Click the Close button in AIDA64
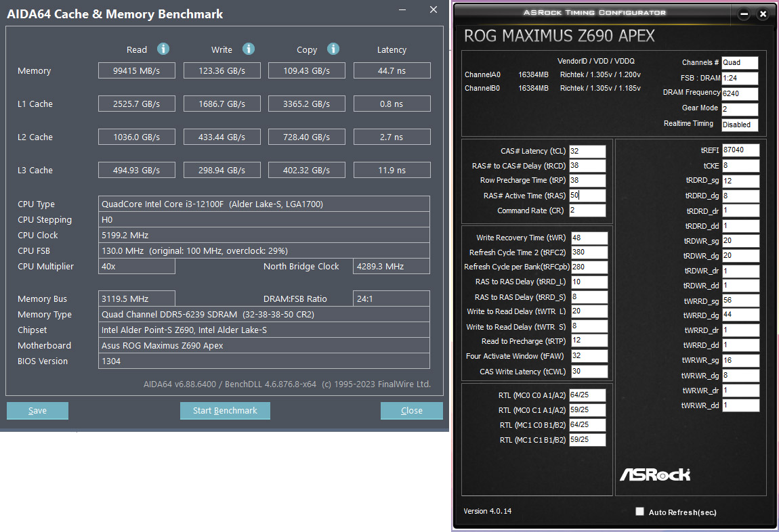 [x=411, y=410]
